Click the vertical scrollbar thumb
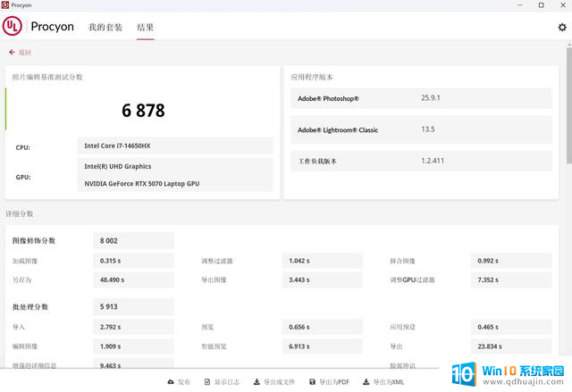The image size is (572, 392). click(x=569, y=105)
